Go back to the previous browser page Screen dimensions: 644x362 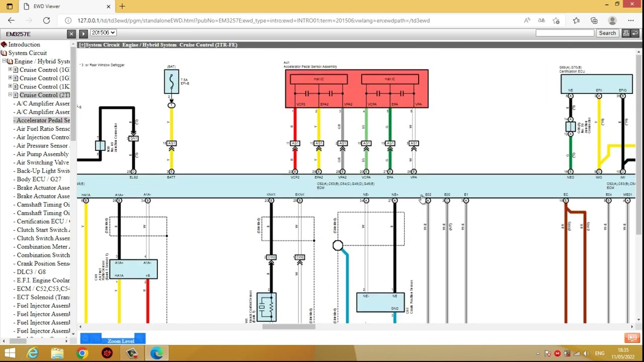coord(11,21)
